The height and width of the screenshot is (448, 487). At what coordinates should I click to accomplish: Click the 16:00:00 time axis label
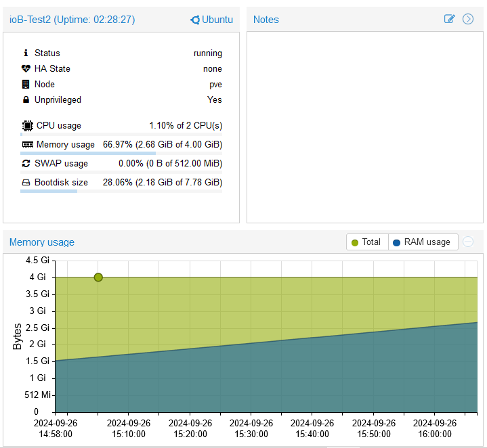435,428
